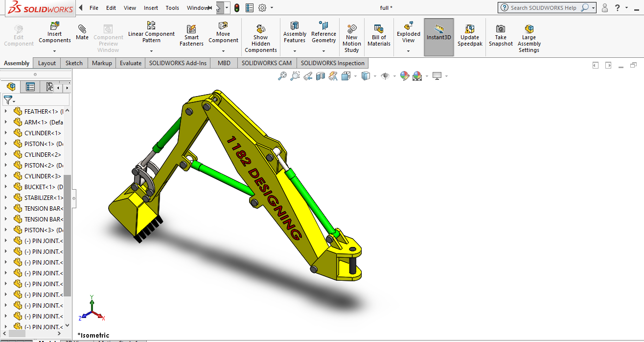Viewport: 644px width, 342px height.
Task: Click Smart Fasteners icon
Action: pyautogui.click(x=191, y=36)
